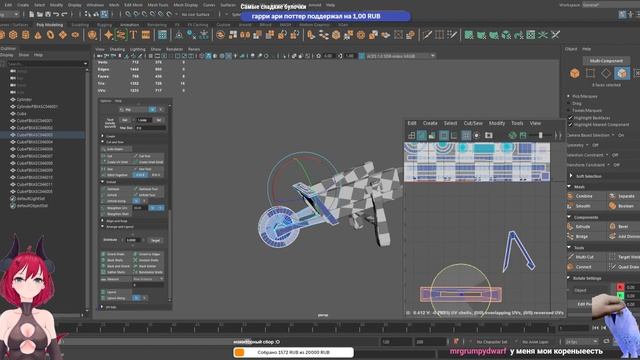Screen dimensions: 640x360
Task: Collapse the Rotate Settings section
Action: coord(569,278)
